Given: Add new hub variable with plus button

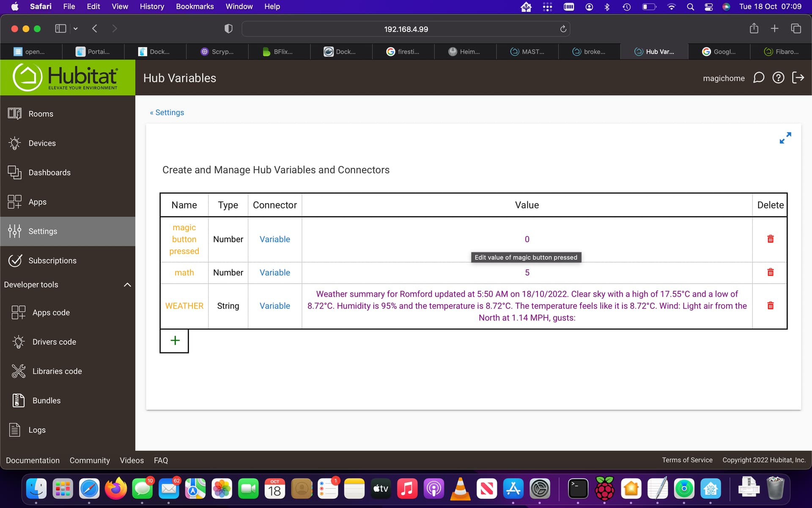Looking at the screenshot, I should [x=175, y=341].
